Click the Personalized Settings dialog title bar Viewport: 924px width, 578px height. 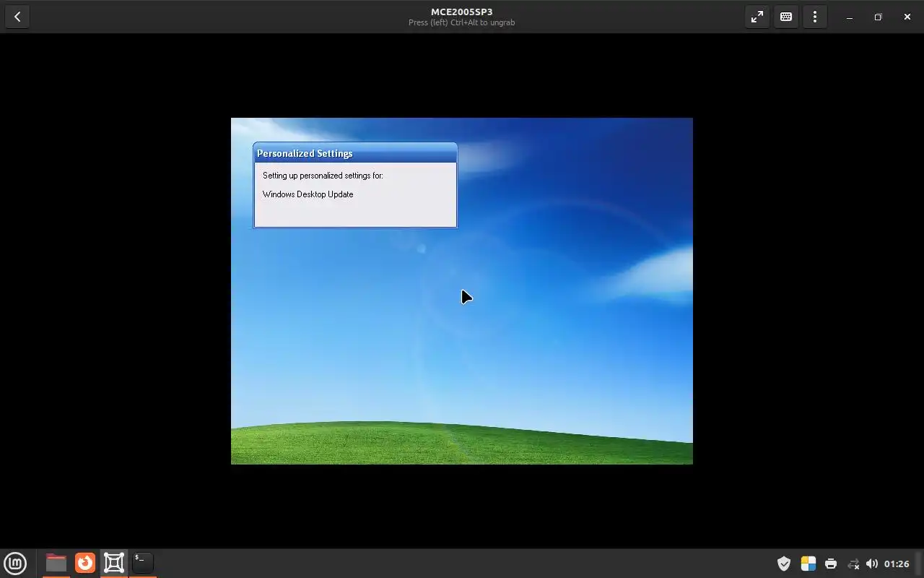click(355, 153)
